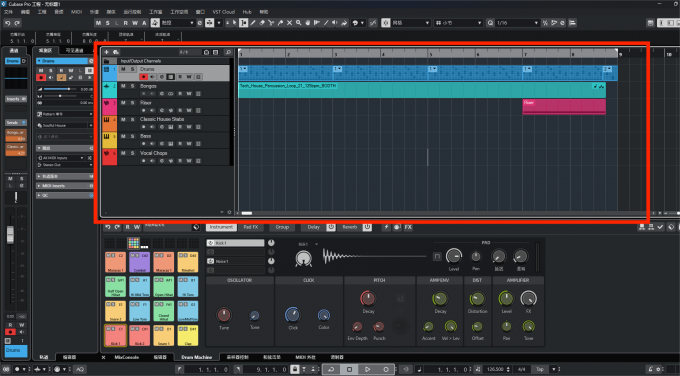Image resolution: width=680 pixels, height=376 pixels.
Task: Click the Group button
Action: pyautogui.click(x=282, y=227)
